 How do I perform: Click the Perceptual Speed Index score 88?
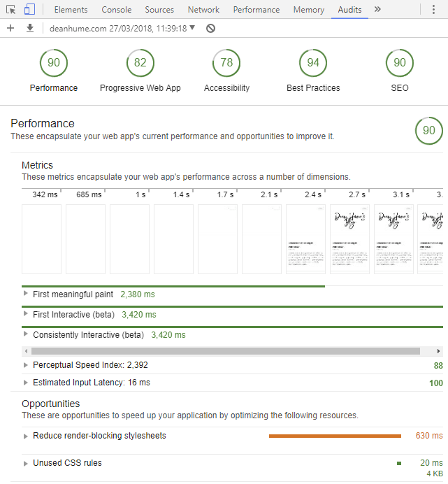click(438, 366)
